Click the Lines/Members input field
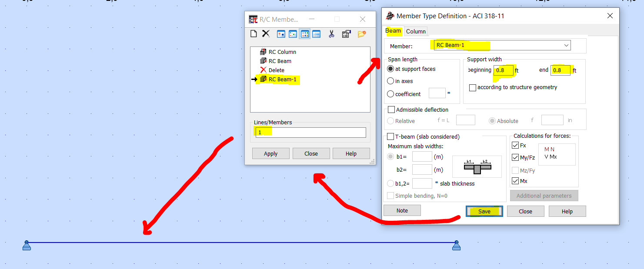The image size is (644, 269). coord(310,132)
